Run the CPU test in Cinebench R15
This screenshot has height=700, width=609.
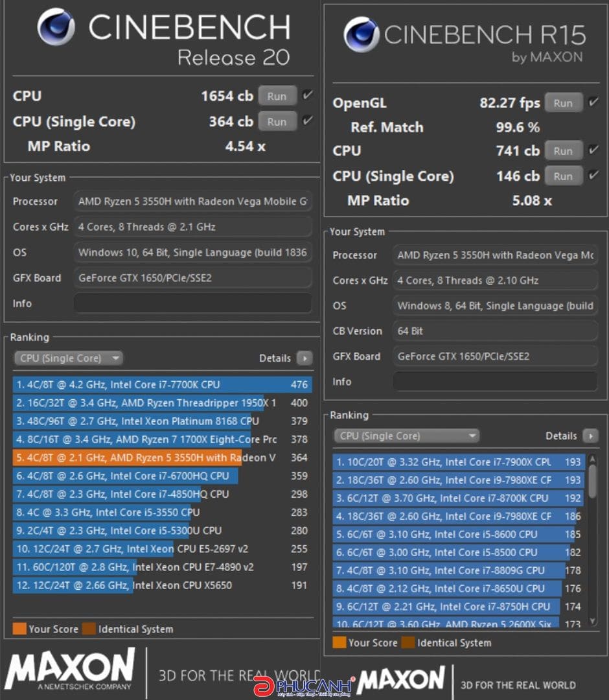pyautogui.click(x=564, y=151)
